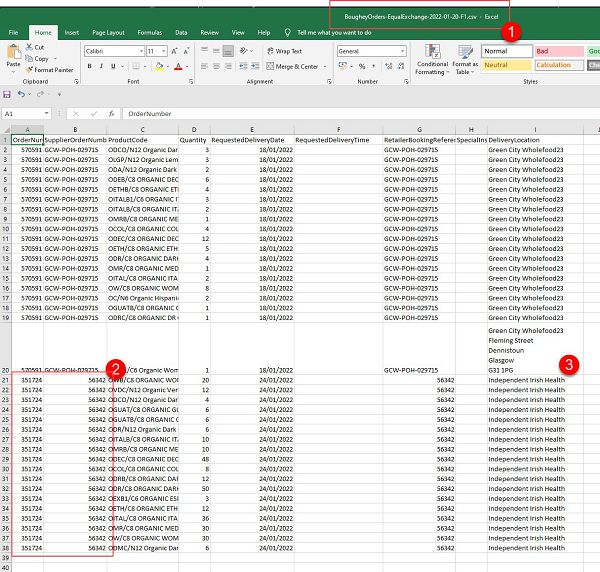Screen dimensions: 600x572
Task: Toggle underline formatting
Action: coord(113,66)
